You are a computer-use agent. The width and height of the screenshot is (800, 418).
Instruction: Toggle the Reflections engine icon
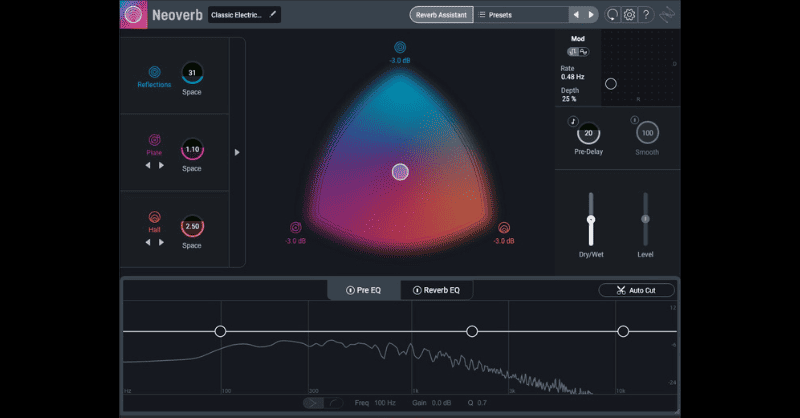click(155, 72)
